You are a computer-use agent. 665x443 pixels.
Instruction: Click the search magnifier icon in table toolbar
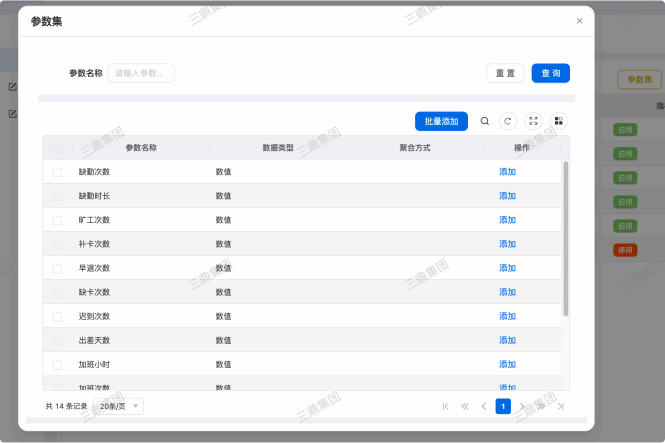(x=485, y=121)
